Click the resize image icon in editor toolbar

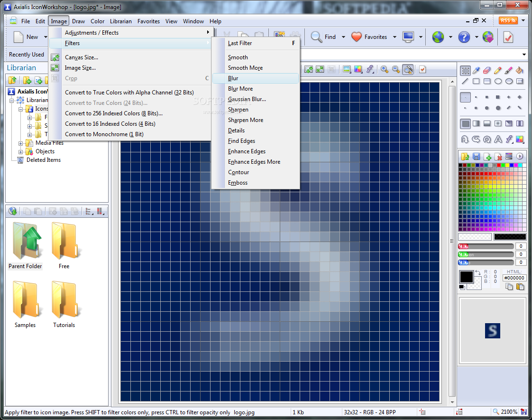pyautogui.click(x=320, y=70)
